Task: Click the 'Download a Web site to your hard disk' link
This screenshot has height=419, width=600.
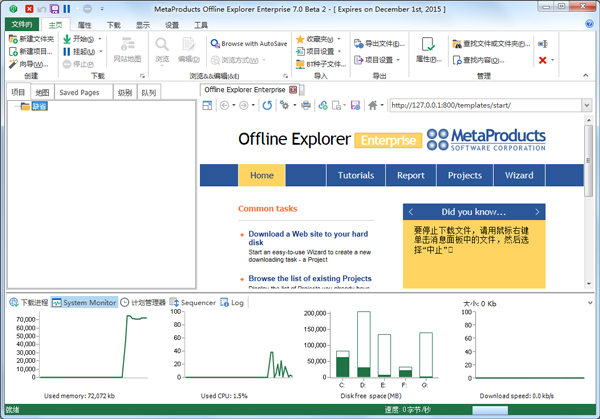Action: [308, 238]
